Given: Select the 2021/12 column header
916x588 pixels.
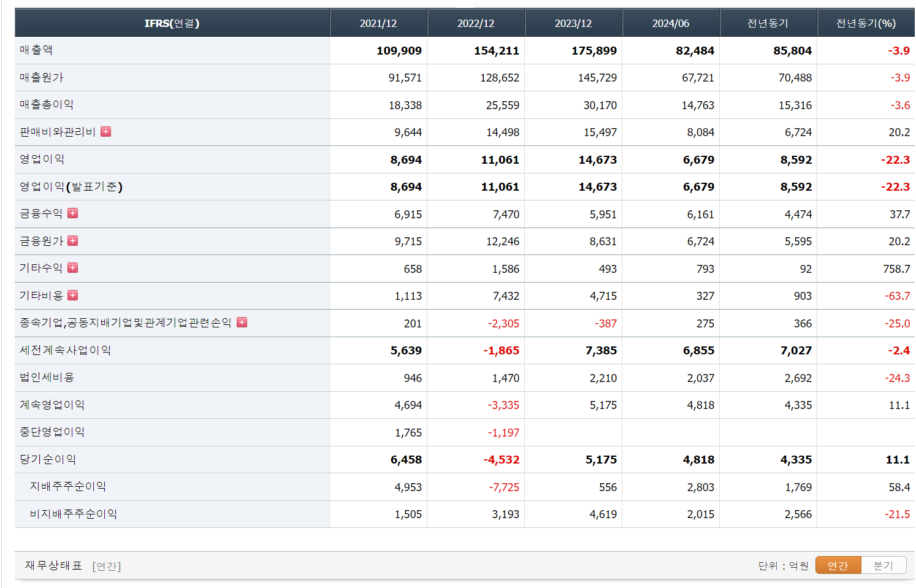Looking at the screenshot, I should pos(378,23).
